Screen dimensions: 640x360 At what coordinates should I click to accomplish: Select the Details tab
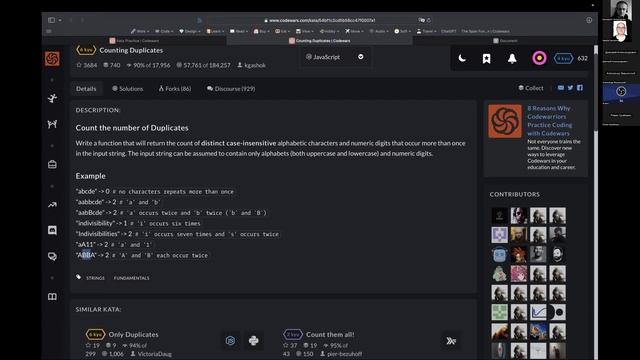point(86,89)
